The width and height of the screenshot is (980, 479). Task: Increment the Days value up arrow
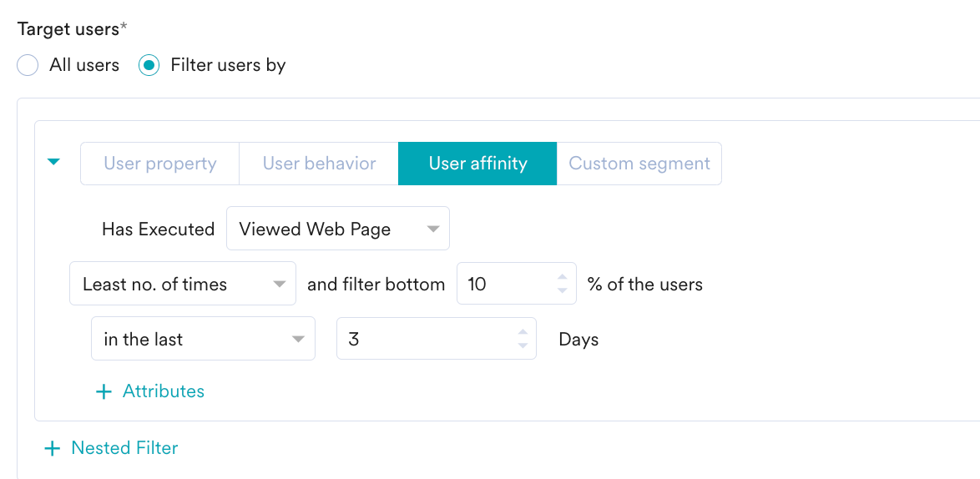pos(523,332)
